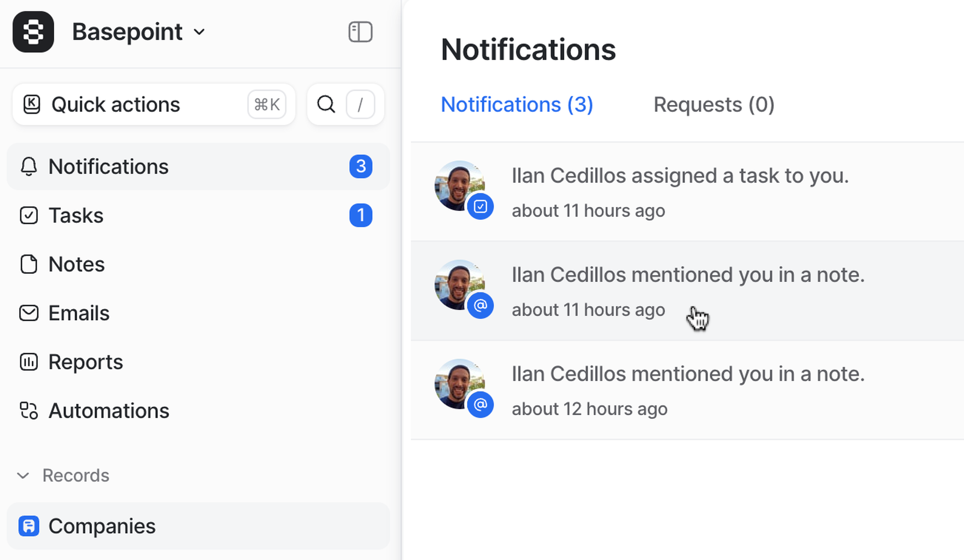Switch to Notifications (3) tab

(x=516, y=104)
